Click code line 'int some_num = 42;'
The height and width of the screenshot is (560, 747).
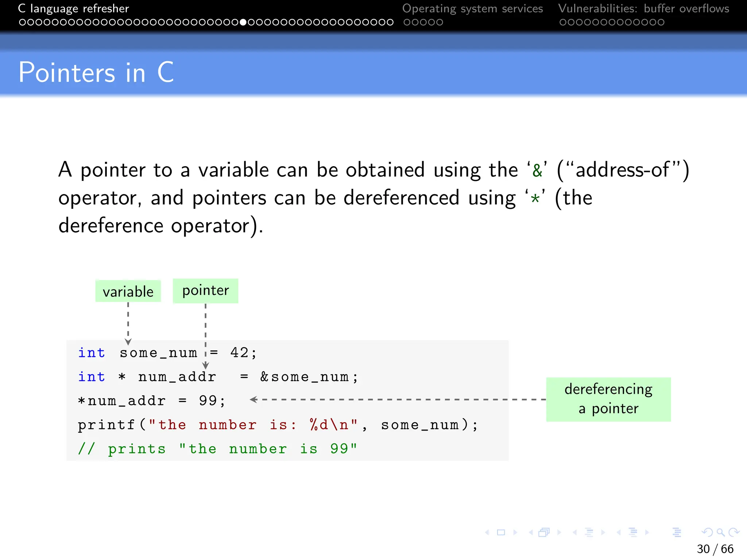(168, 353)
